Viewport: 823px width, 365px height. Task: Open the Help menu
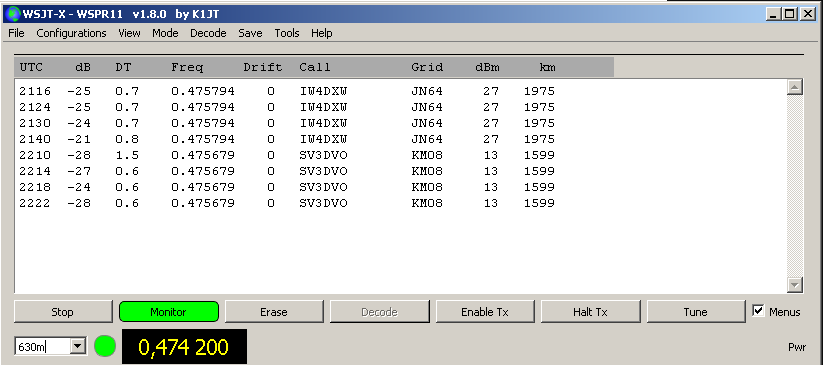(321, 33)
